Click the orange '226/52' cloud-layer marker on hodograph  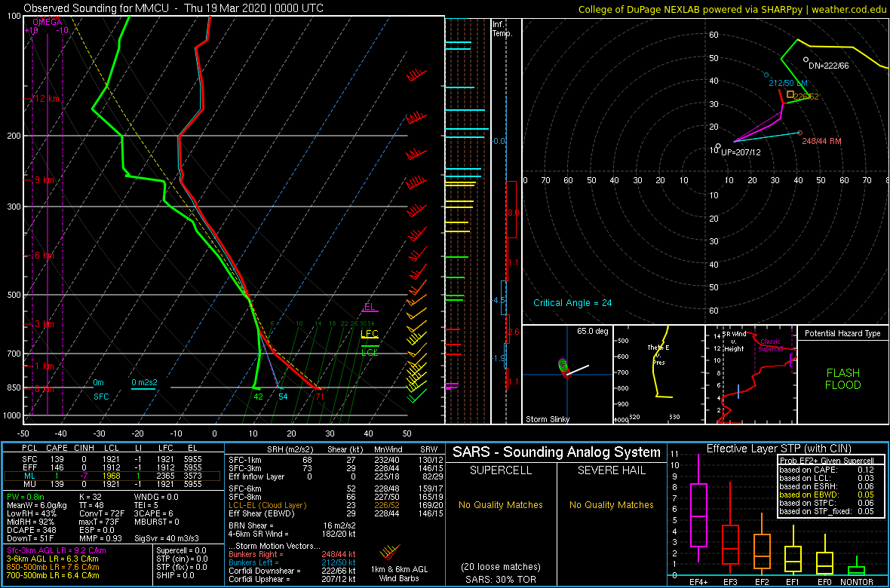click(806, 96)
